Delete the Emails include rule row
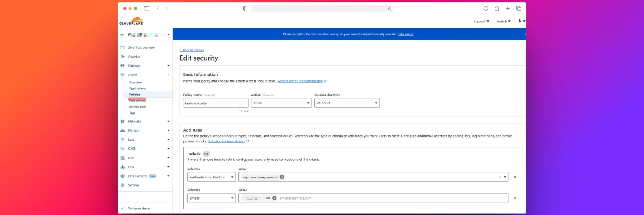The width and height of the screenshot is (644, 215). tap(515, 198)
